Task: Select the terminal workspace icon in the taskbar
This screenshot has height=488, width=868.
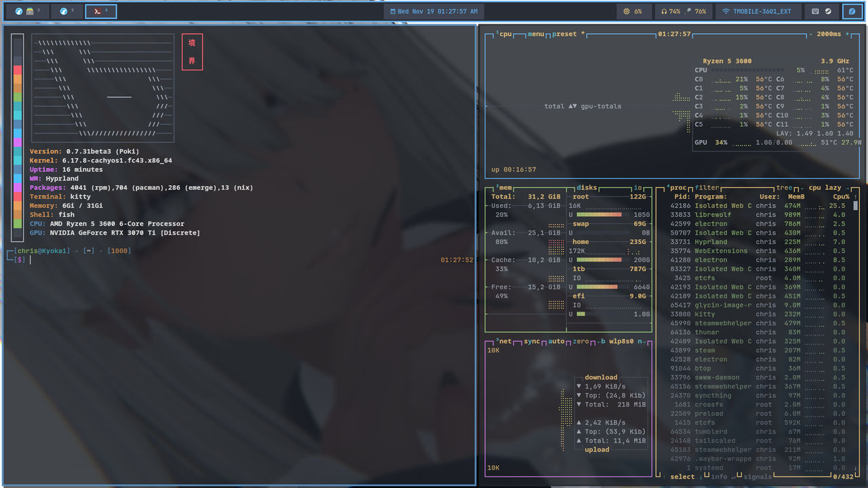Action: [x=100, y=11]
